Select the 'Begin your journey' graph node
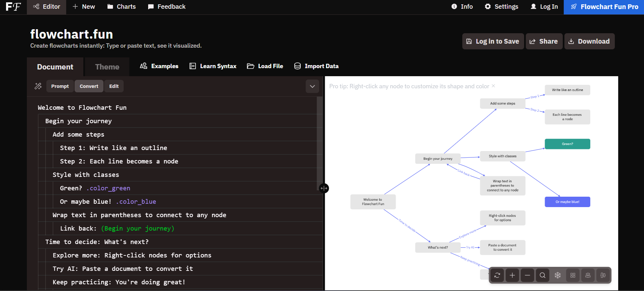The height and width of the screenshot is (291, 644). [438, 159]
